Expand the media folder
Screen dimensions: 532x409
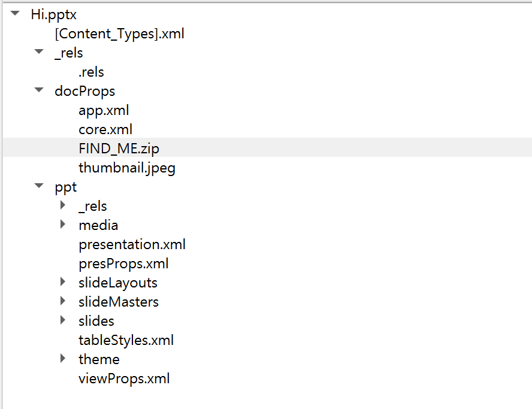tap(63, 224)
